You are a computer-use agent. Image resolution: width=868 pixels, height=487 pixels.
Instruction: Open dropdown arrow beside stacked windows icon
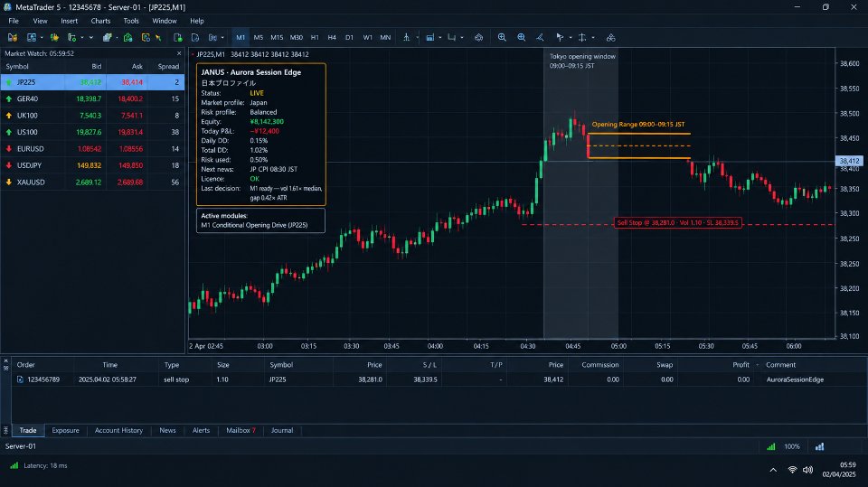coord(117,38)
